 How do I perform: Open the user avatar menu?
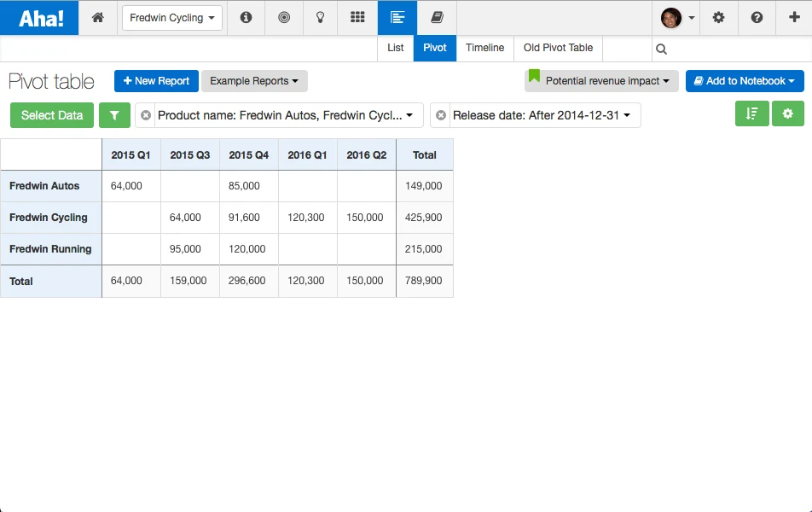click(x=677, y=18)
